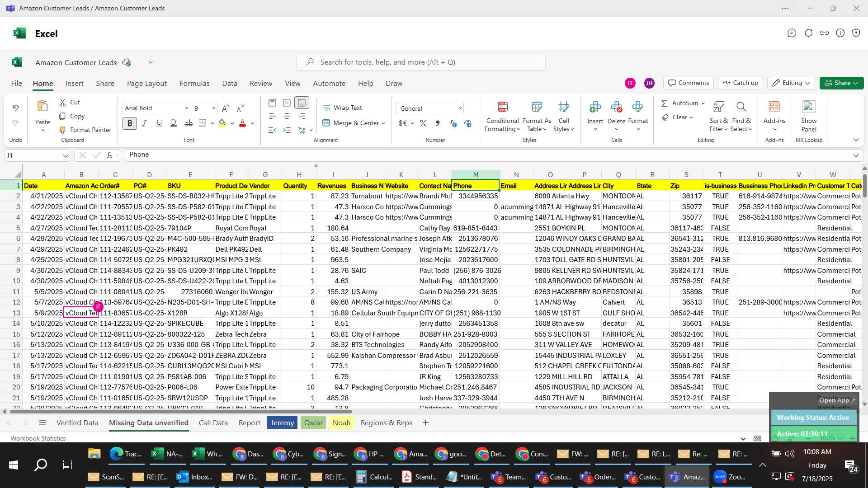
Task: Expand the fill color dropdown arrow
Action: (232, 123)
